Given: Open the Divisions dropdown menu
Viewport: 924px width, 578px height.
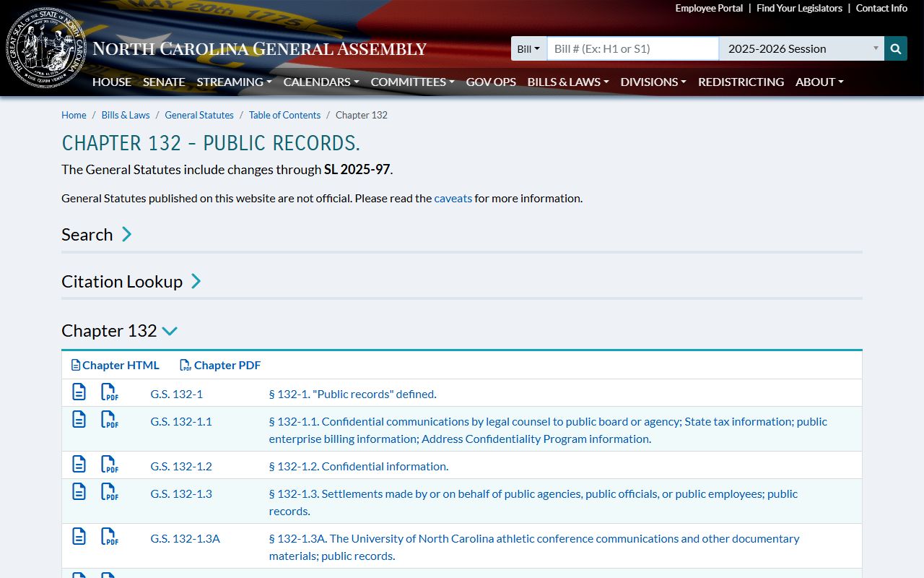Looking at the screenshot, I should click(653, 82).
